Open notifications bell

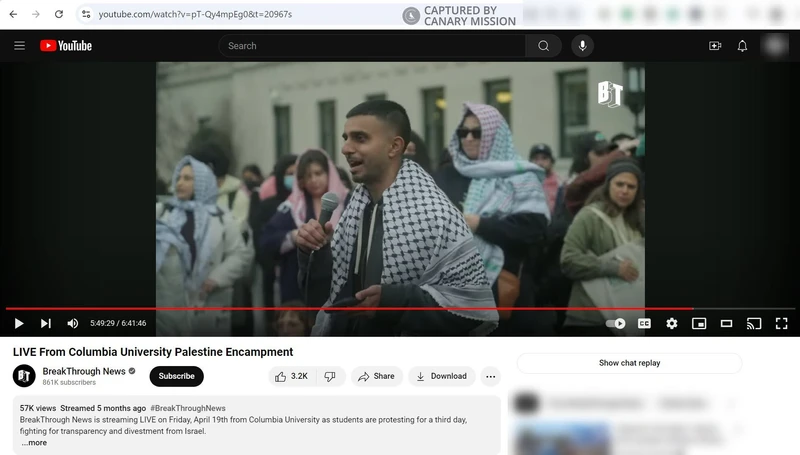click(x=742, y=46)
